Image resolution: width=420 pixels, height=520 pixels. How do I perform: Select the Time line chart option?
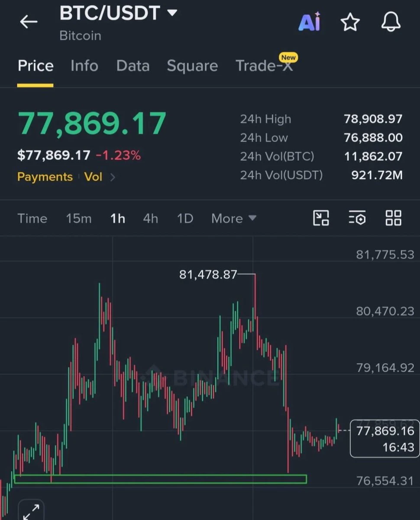tap(32, 218)
